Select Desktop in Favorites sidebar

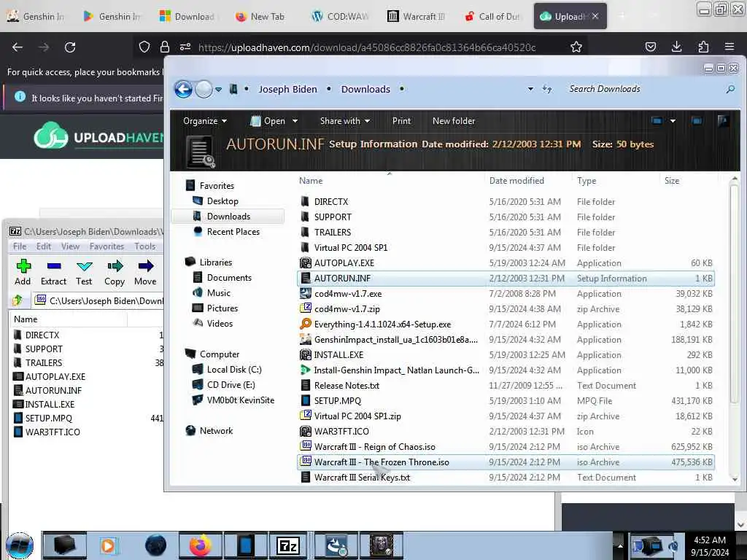[x=222, y=201]
